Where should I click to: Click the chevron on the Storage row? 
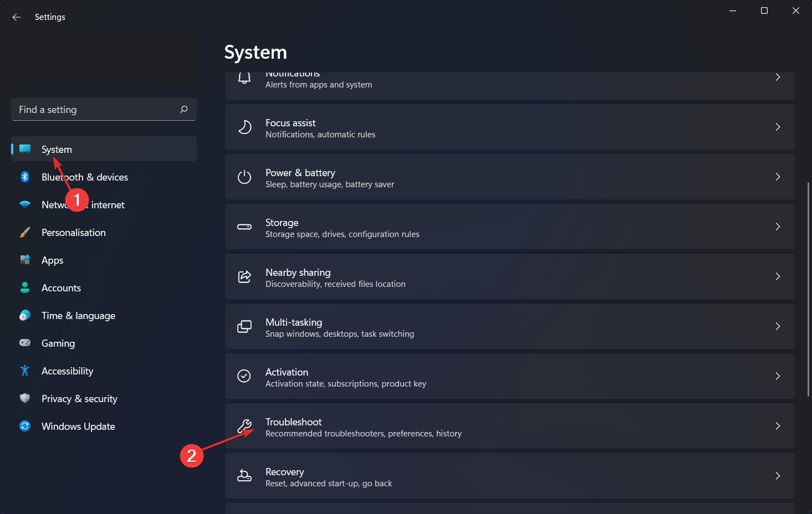click(778, 227)
